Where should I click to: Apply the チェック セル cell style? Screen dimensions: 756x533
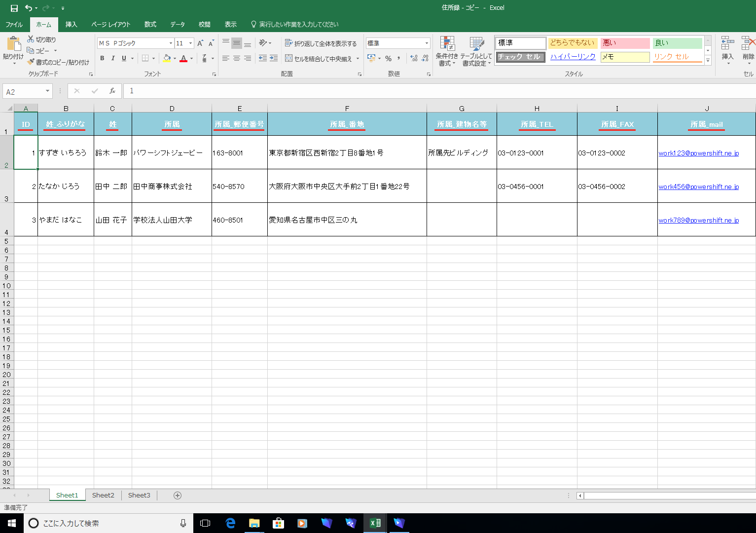tap(520, 57)
